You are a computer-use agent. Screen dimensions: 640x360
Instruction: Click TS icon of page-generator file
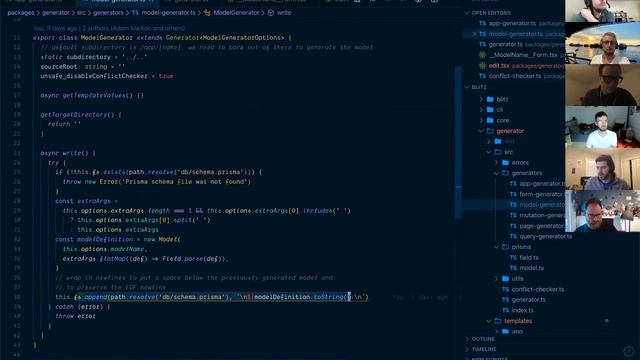tap(513, 226)
